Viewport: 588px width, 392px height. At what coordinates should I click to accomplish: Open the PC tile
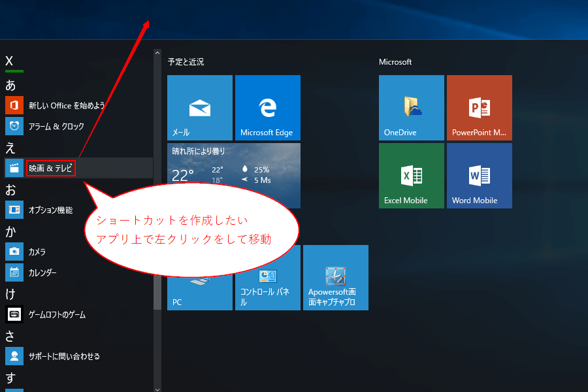pyautogui.click(x=200, y=293)
